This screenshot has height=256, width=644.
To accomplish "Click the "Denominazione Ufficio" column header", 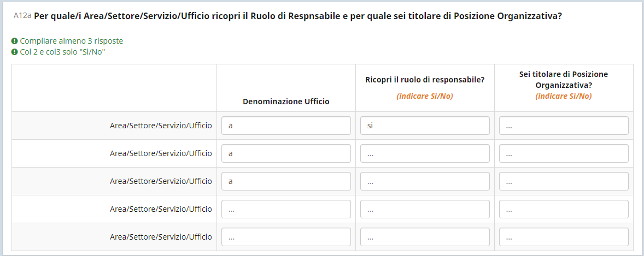I will click(286, 102).
